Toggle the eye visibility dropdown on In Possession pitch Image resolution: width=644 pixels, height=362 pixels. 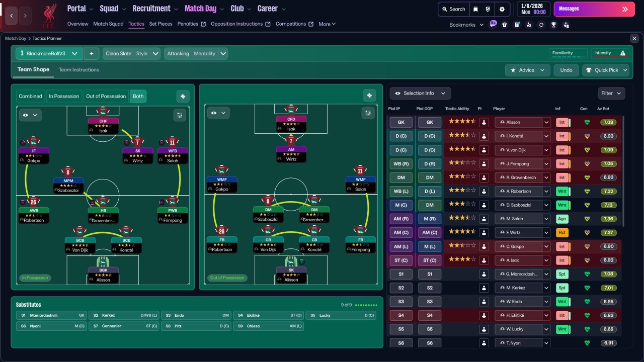(30, 115)
